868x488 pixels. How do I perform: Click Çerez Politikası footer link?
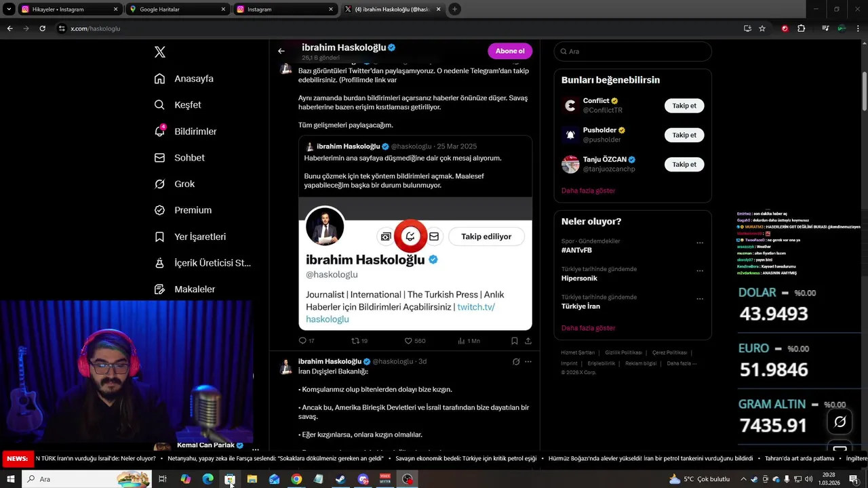[x=669, y=352]
